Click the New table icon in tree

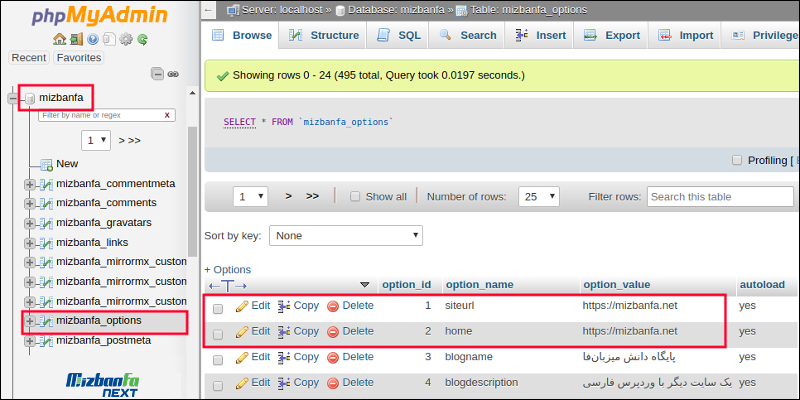pyautogui.click(x=47, y=164)
